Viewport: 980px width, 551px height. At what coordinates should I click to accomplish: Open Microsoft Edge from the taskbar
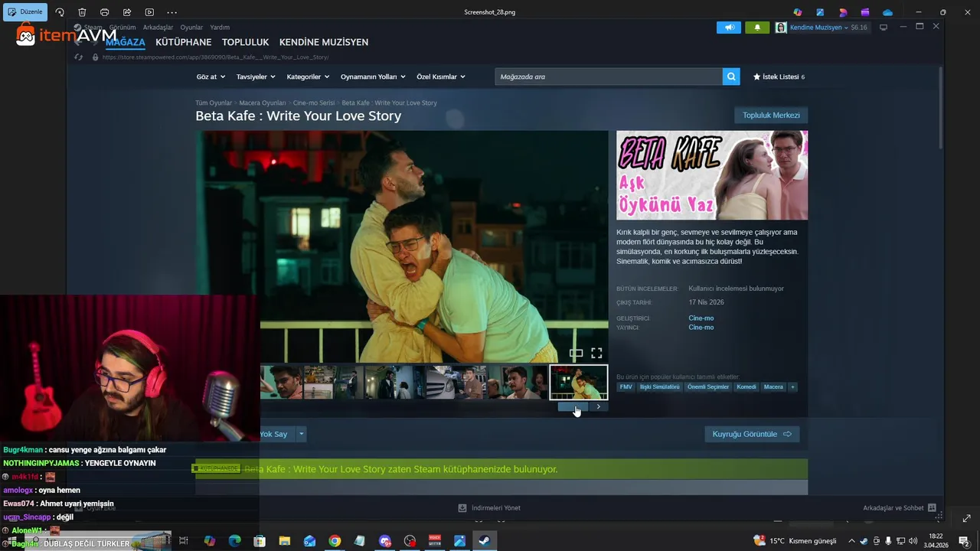coord(235,541)
